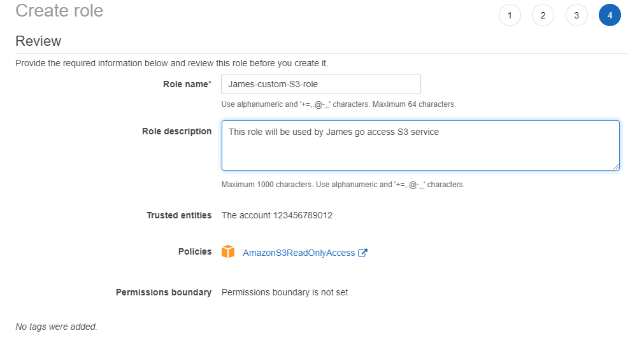Click the account number 123456789012 text
Image resolution: width=644 pixels, height=338 pixels.
(303, 215)
